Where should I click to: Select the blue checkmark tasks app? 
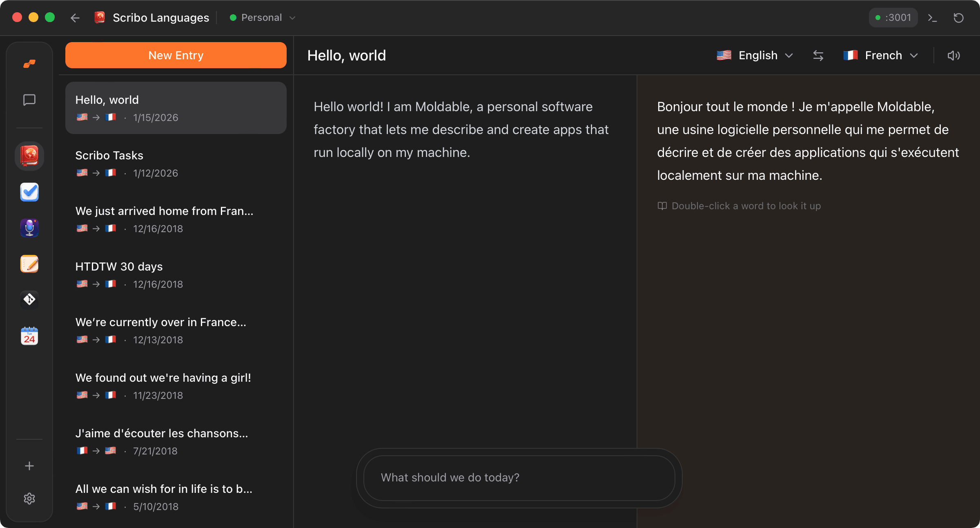29,192
